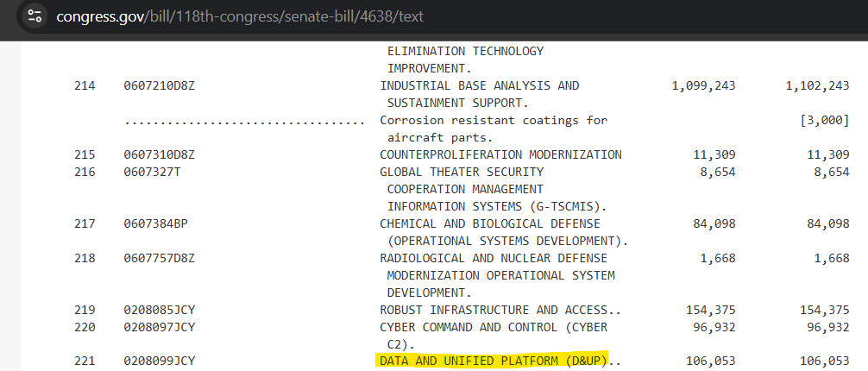Select line number 218
The height and width of the screenshot is (371, 868).
pos(85,258)
